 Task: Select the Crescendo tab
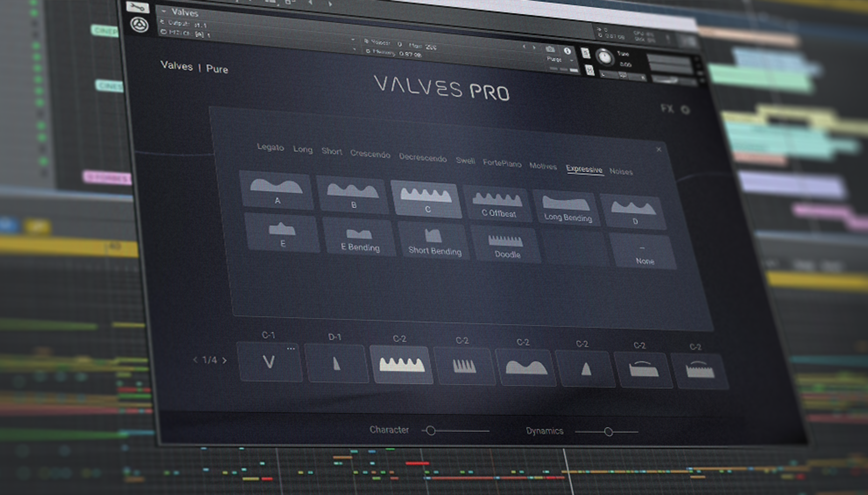(370, 154)
